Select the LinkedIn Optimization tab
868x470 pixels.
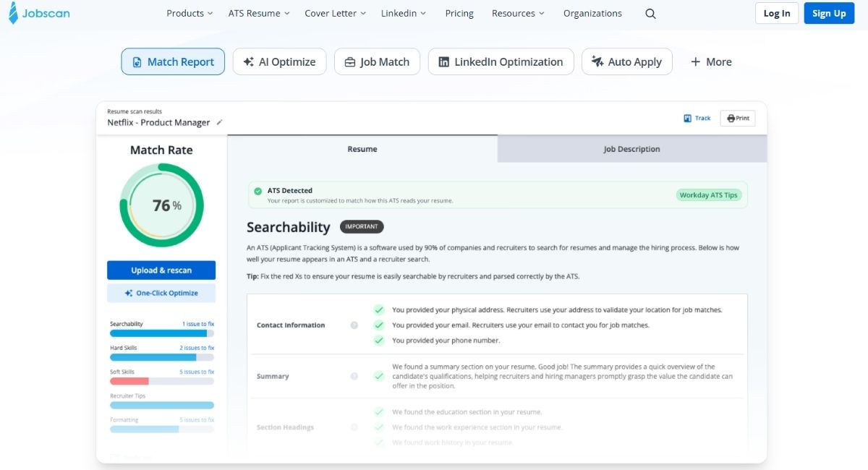(x=501, y=61)
